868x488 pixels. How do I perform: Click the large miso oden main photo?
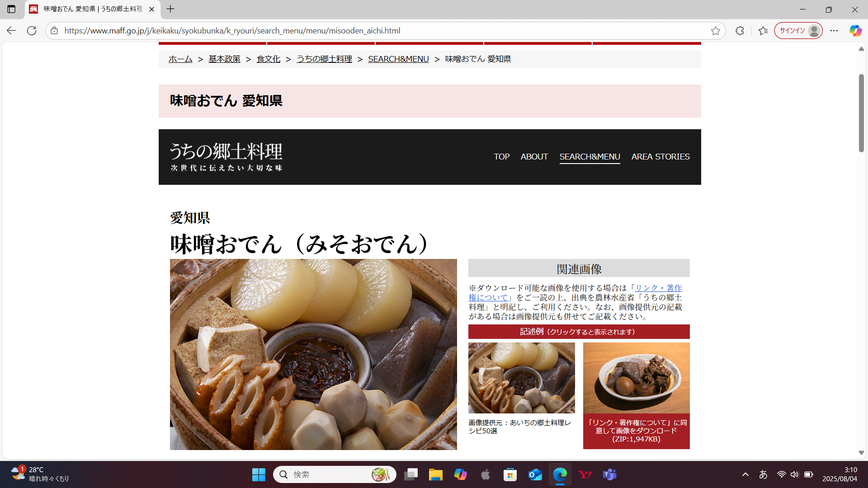click(313, 354)
